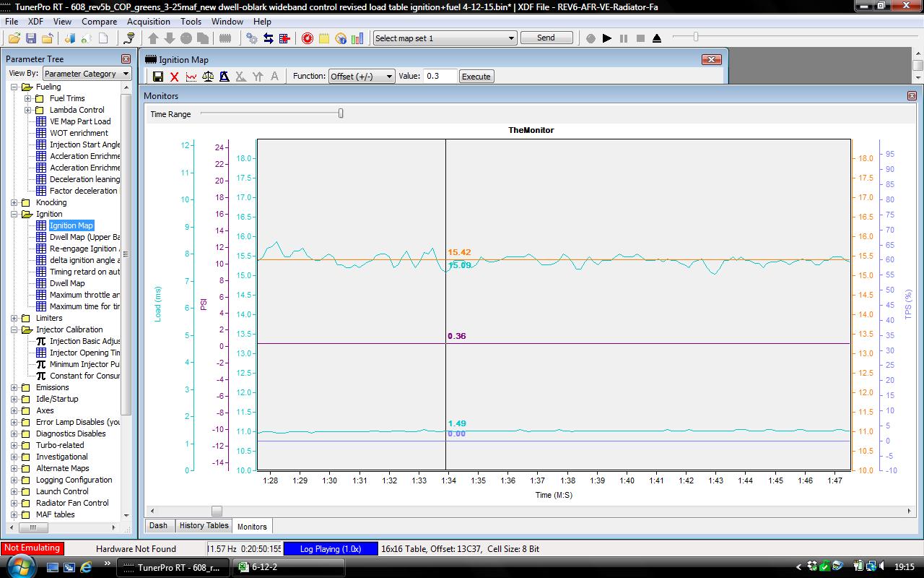Launch Internet Explorer from quick launch
This screenshot has width=924, height=578.
click(x=87, y=567)
